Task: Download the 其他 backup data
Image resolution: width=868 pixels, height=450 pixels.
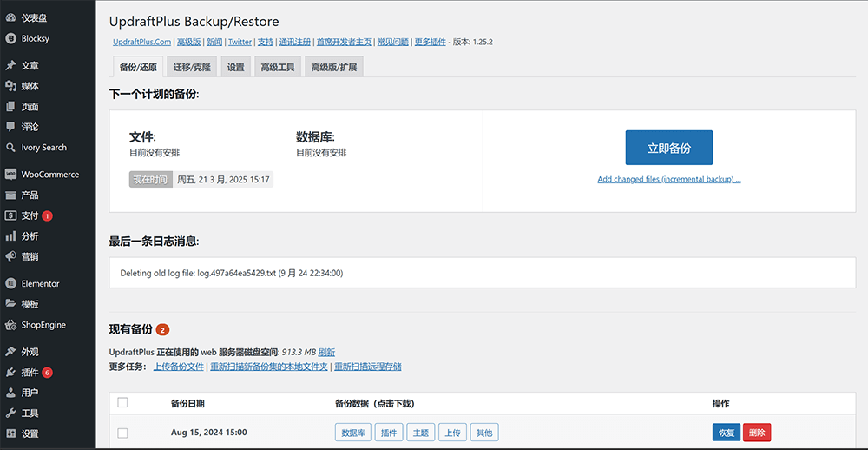Action: [484, 433]
